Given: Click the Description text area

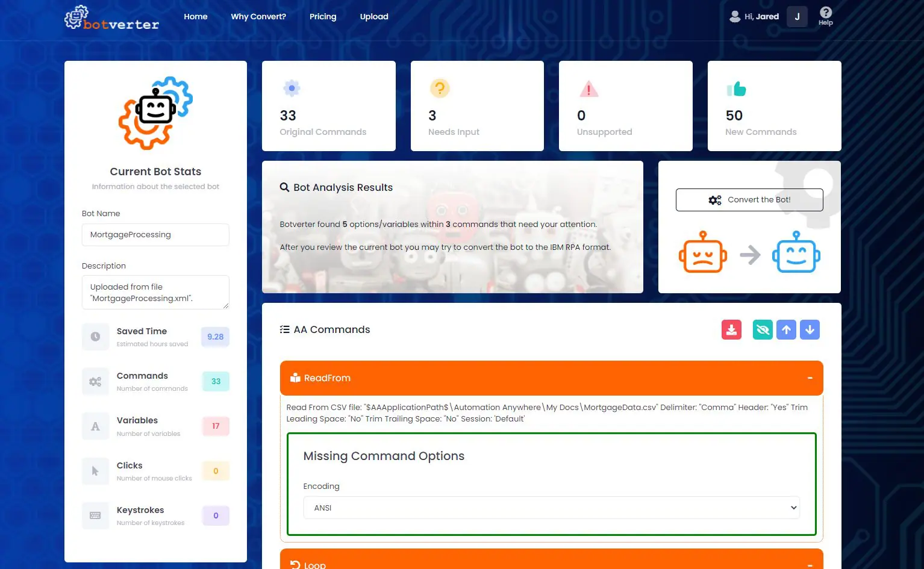Looking at the screenshot, I should click(x=155, y=293).
